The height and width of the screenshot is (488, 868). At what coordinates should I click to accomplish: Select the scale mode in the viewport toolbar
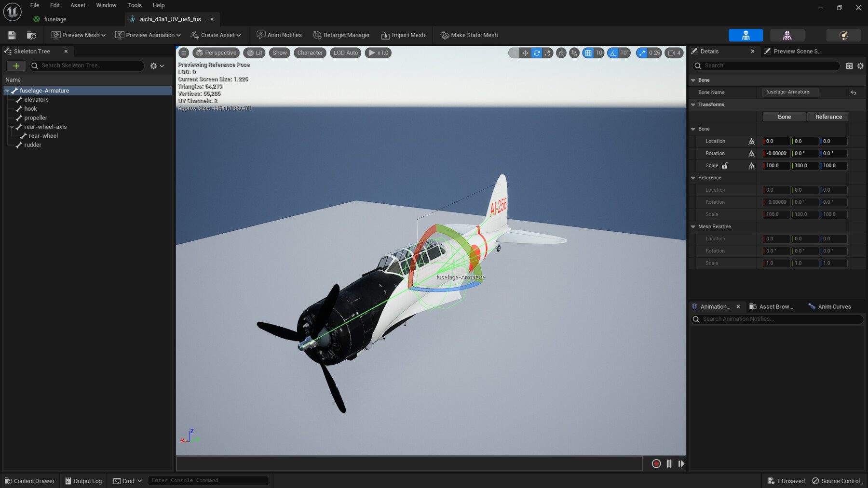pyautogui.click(x=547, y=53)
